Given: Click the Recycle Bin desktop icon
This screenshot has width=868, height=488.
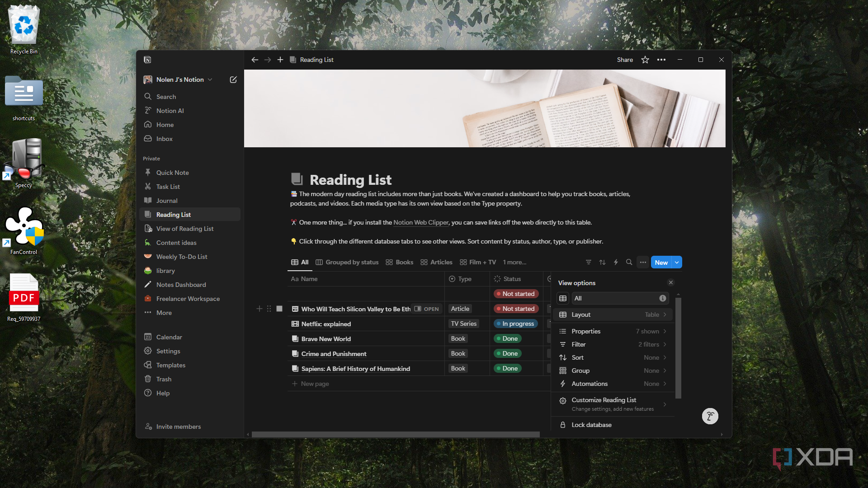Looking at the screenshot, I should (24, 30).
